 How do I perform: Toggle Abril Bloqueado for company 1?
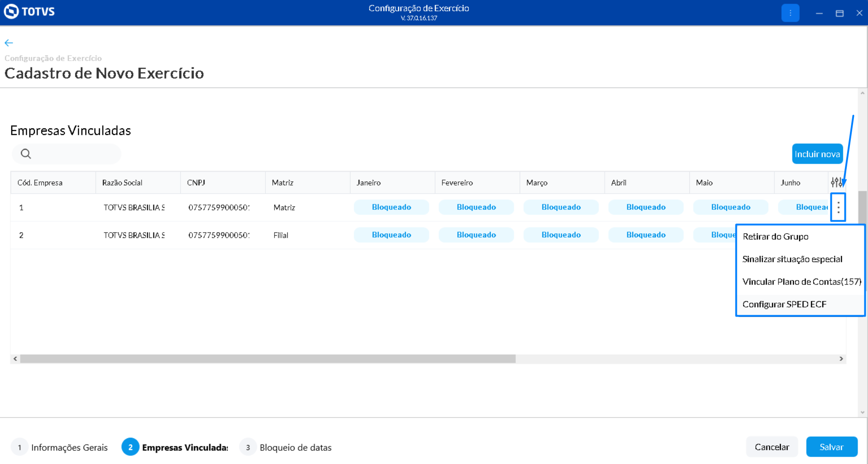pos(646,207)
